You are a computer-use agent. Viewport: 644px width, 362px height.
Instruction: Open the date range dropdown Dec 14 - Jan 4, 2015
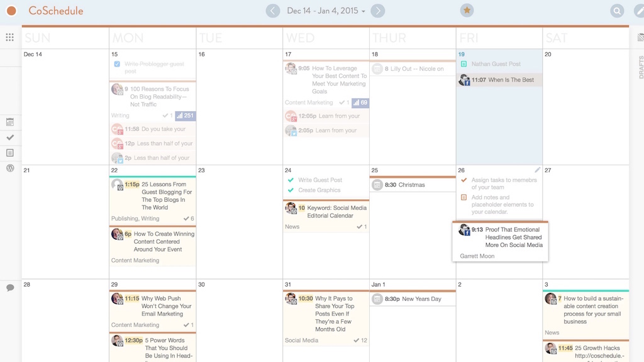tap(326, 11)
